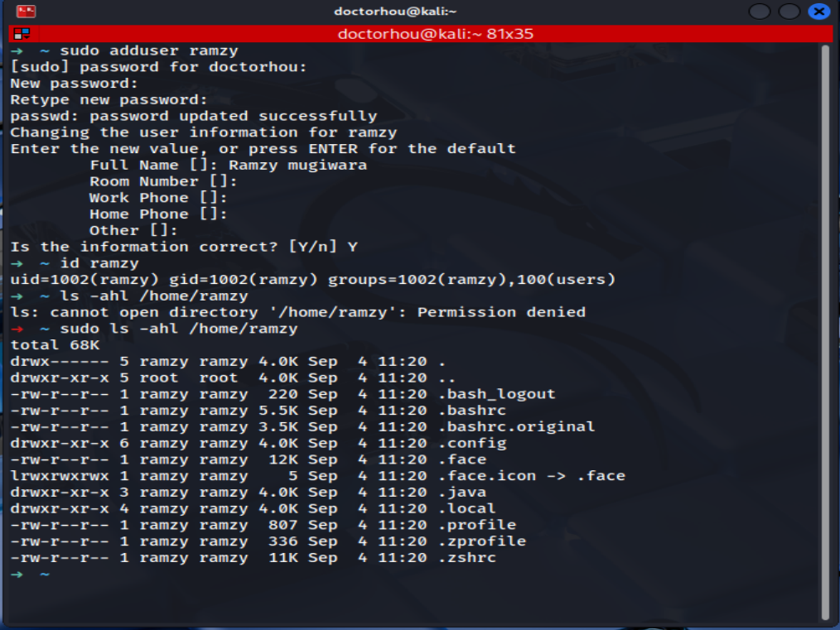Click the 'root root' owner entry
The width and height of the screenshot is (840, 630).
(x=189, y=378)
